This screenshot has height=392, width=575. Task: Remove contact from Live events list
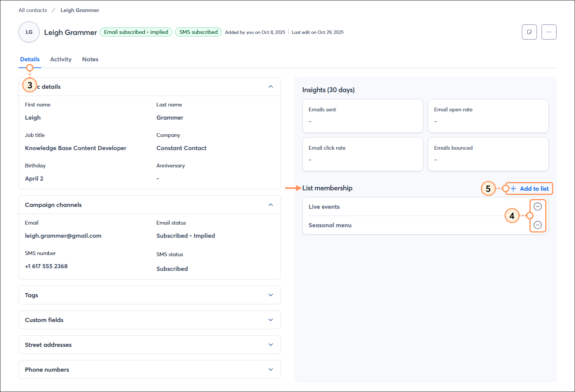pos(537,206)
